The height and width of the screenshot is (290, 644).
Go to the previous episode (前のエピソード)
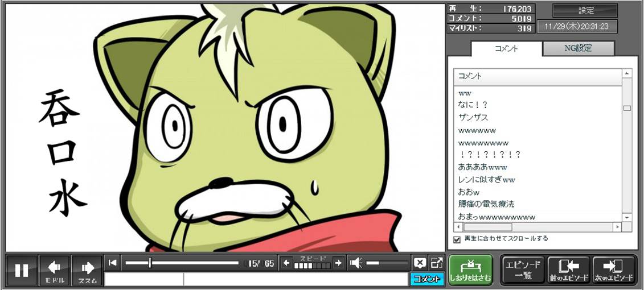[569, 270]
